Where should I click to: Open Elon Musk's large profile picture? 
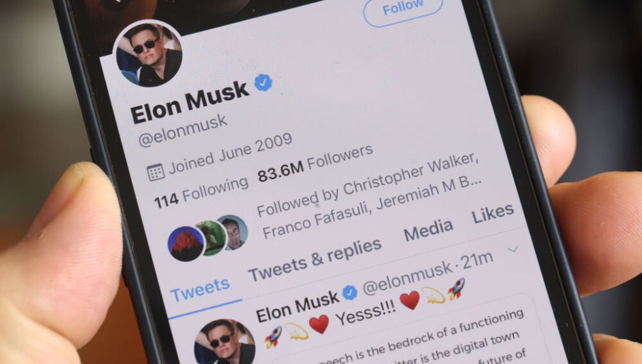[148, 53]
